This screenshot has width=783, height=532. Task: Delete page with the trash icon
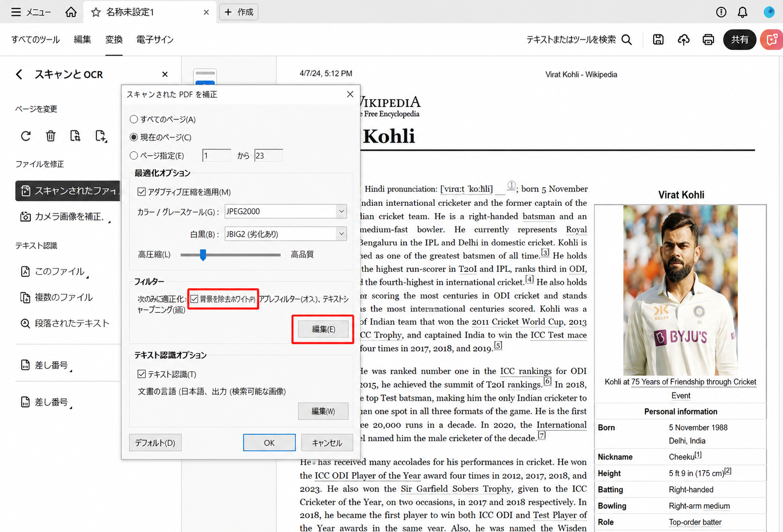pyautogui.click(x=50, y=136)
